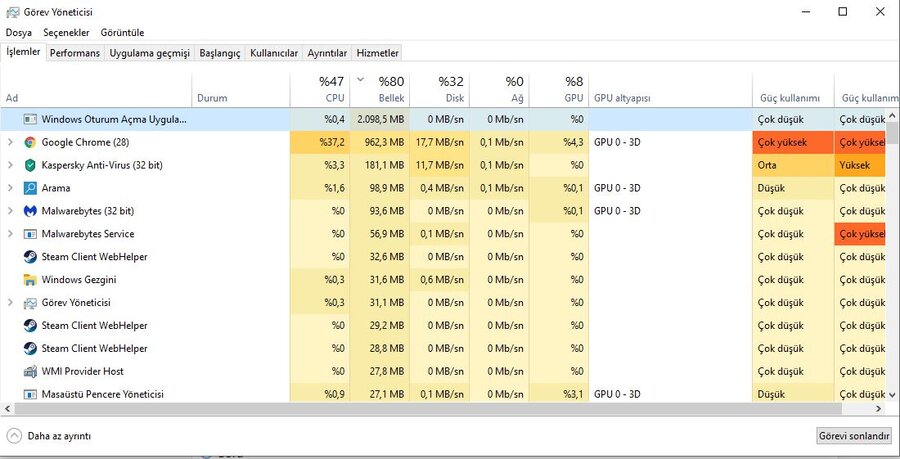Sort by the GPU column header

559,90
